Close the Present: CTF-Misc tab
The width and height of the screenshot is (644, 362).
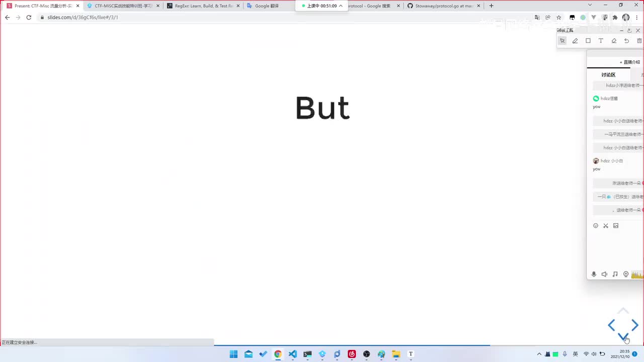77,6
